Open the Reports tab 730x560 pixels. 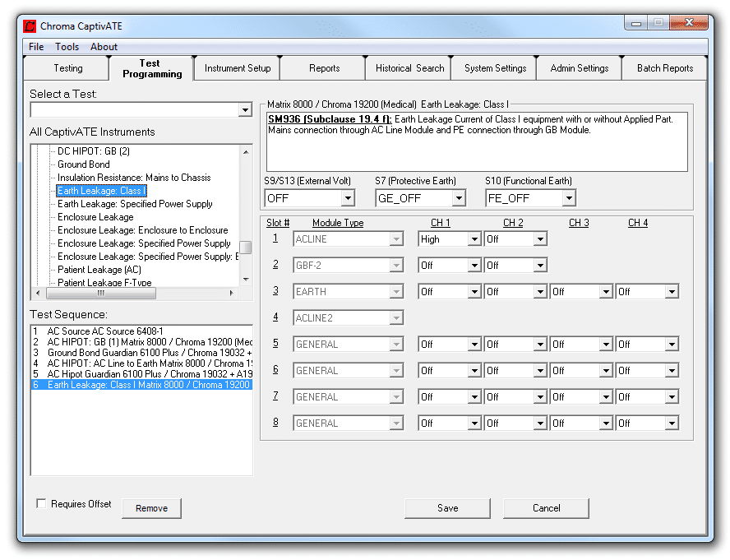coord(324,68)
